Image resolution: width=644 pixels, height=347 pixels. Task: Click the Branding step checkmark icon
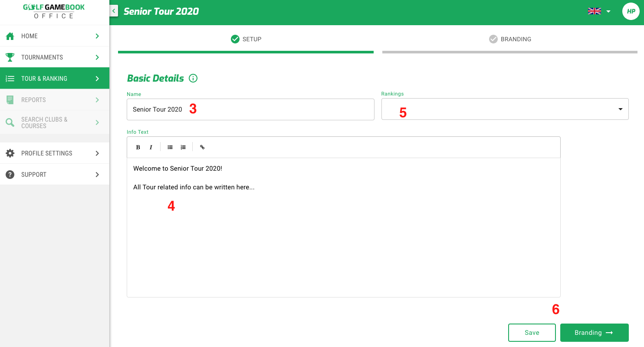[x=493, y=39]
